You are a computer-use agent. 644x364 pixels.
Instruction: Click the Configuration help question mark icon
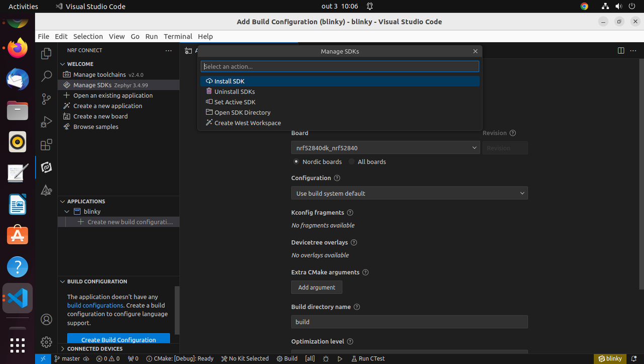click(x=337, y=178)
